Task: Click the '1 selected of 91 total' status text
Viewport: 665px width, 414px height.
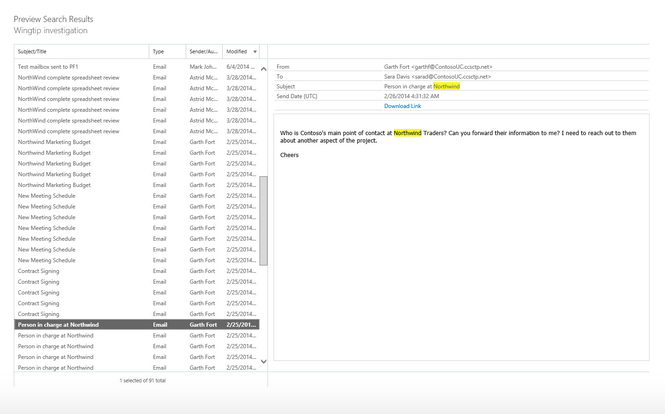Action: coord(142,380)
